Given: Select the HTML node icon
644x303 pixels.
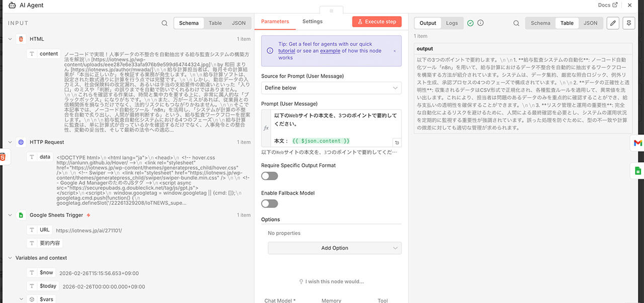Looking at the screenshot, I should click(x=20, y=38).
